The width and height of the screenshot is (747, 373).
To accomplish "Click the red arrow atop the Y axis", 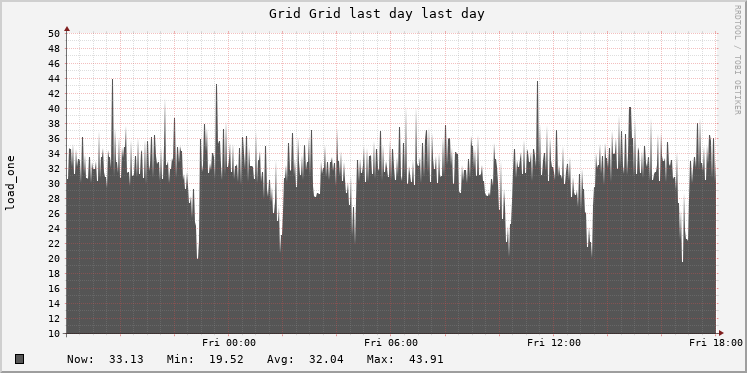I will (x=67, y=29).
